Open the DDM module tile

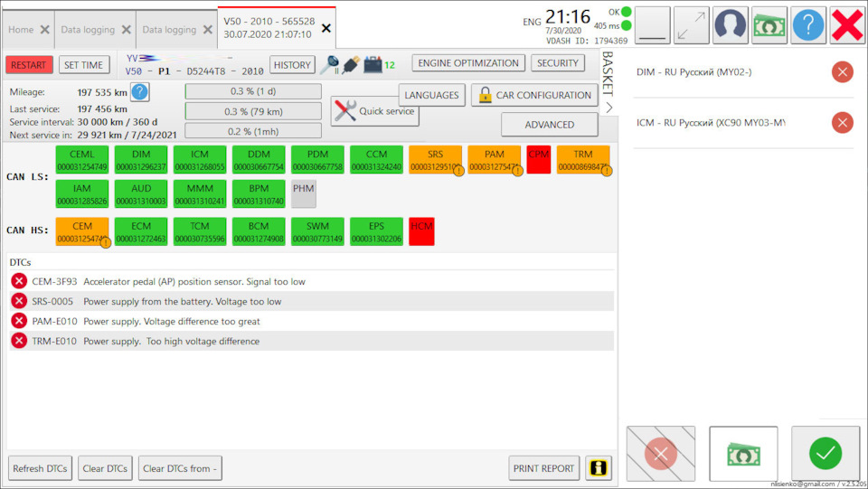tap(259, 160)
